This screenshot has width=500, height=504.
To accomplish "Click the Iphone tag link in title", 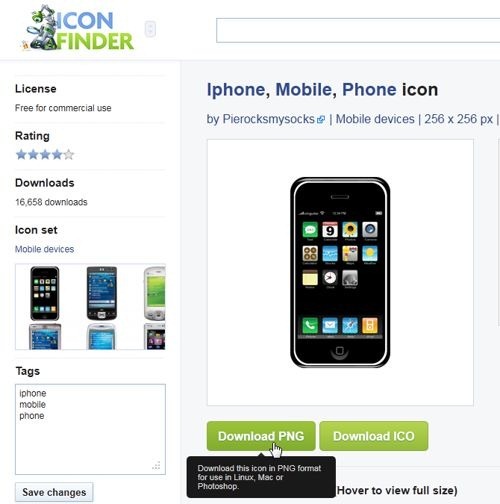I will (x=236, y=90).
